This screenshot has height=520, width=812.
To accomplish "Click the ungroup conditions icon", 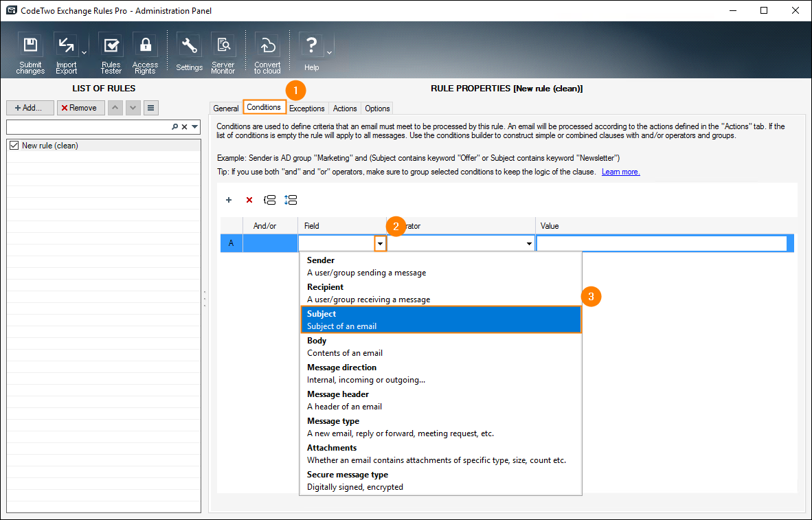I will 291,200.
